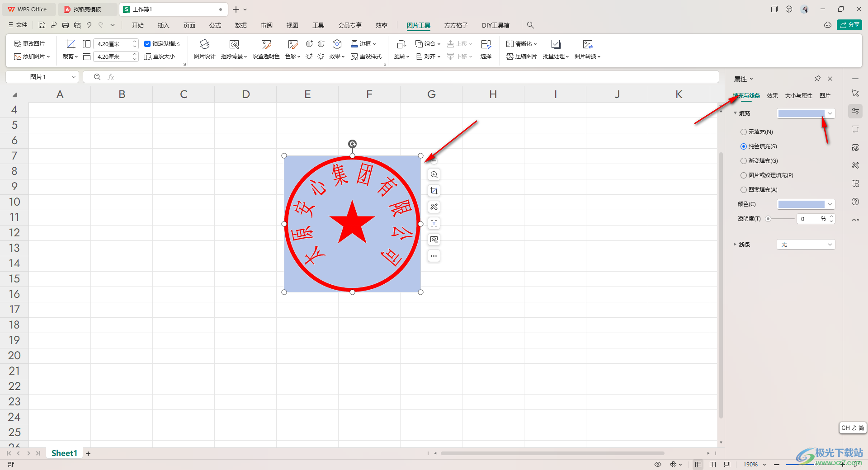Screen dimensions: 868x470
Task: Select Gradient Fill (渐变填充) radio option
Action: coord(743,161)
